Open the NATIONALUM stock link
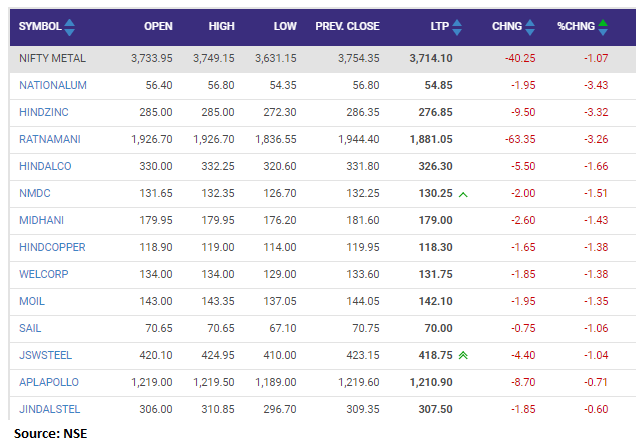The height and width of the screenshot is (446, 636). pos(53,86)
